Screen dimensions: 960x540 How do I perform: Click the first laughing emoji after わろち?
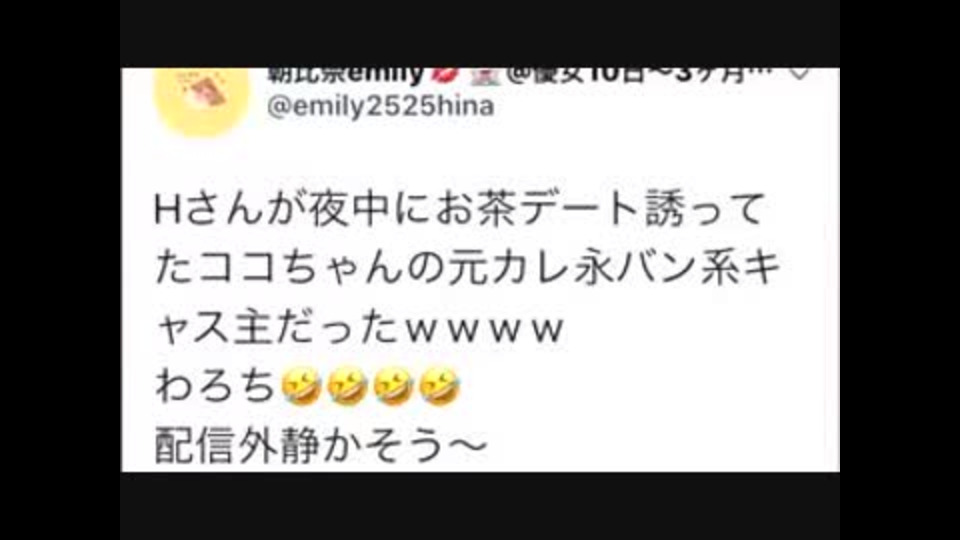[x=301, y=388]
